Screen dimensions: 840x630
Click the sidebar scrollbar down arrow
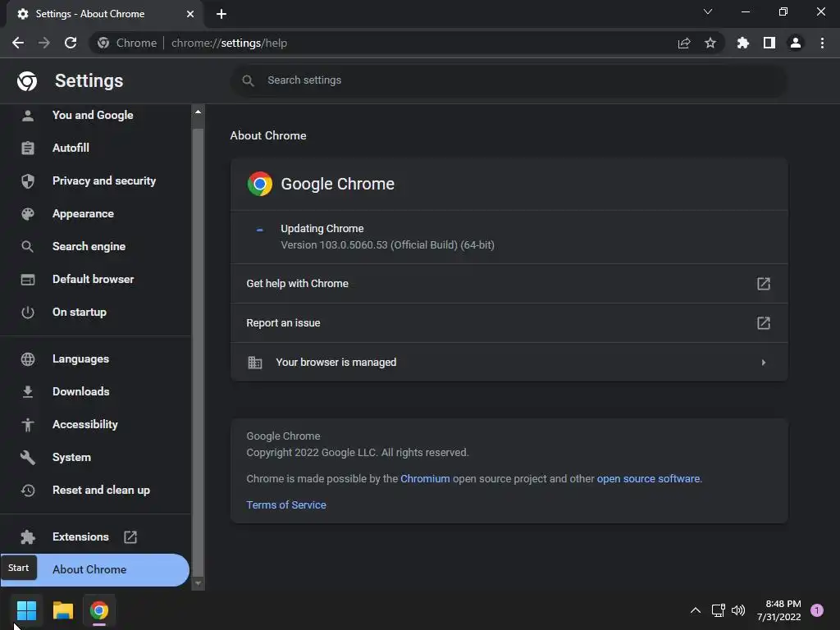tap(199, 583)
